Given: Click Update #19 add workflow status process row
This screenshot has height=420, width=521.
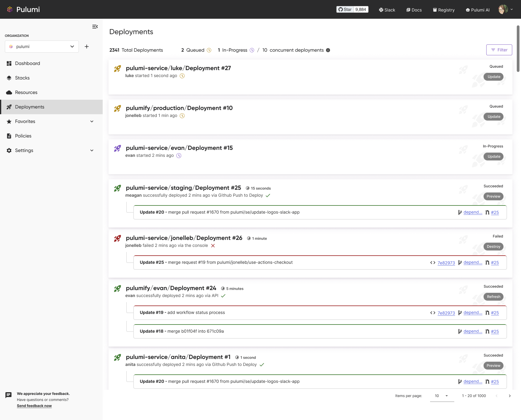Looking at the screenshot, I should coord(320,313).
